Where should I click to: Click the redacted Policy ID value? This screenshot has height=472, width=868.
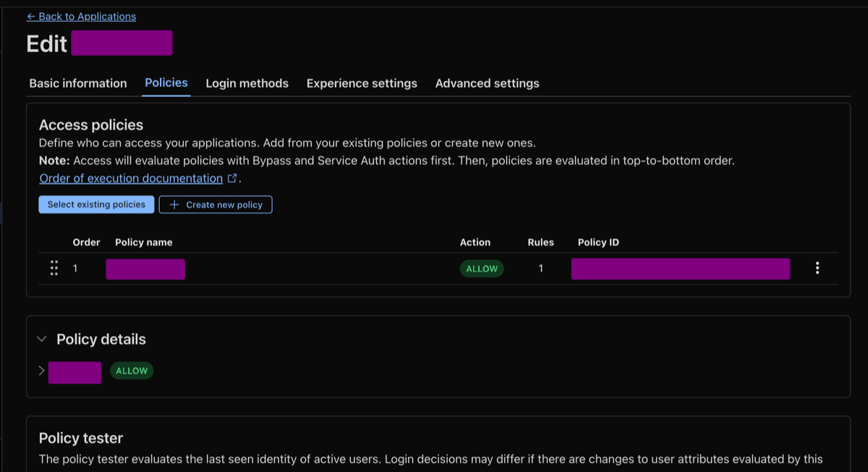(x=681, y=269)
